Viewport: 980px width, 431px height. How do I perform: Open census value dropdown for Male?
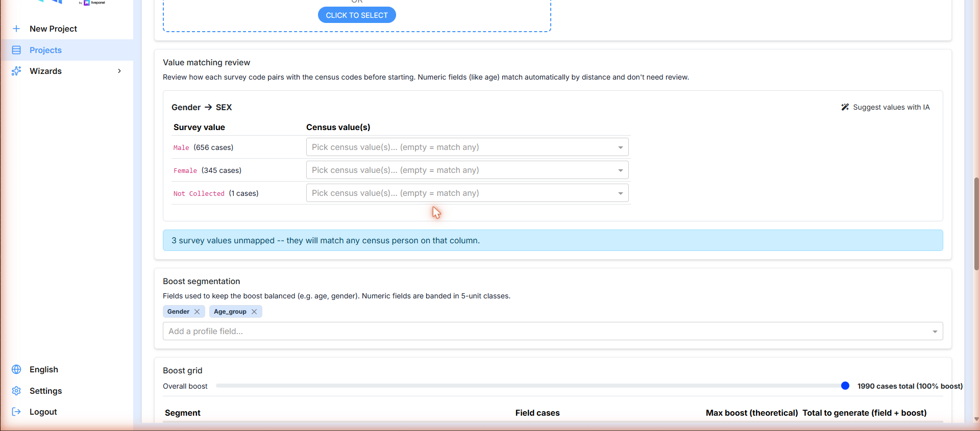click(467, 147)
